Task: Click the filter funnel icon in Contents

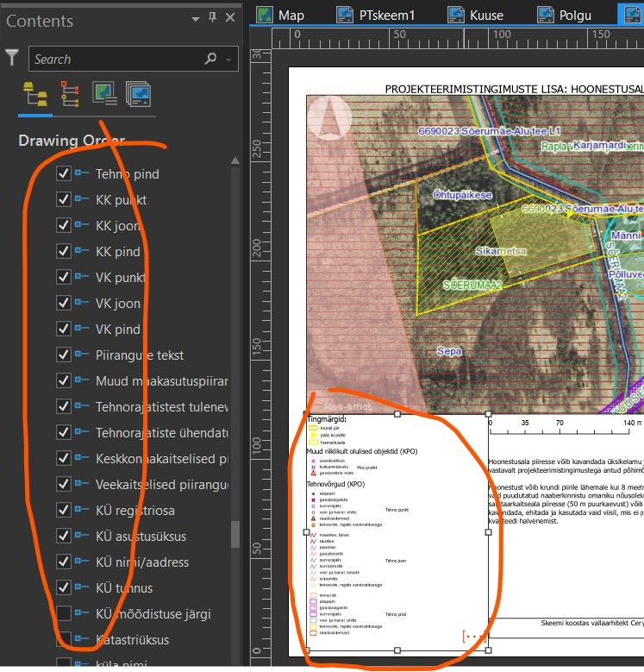Action: (x=12, y=58)
